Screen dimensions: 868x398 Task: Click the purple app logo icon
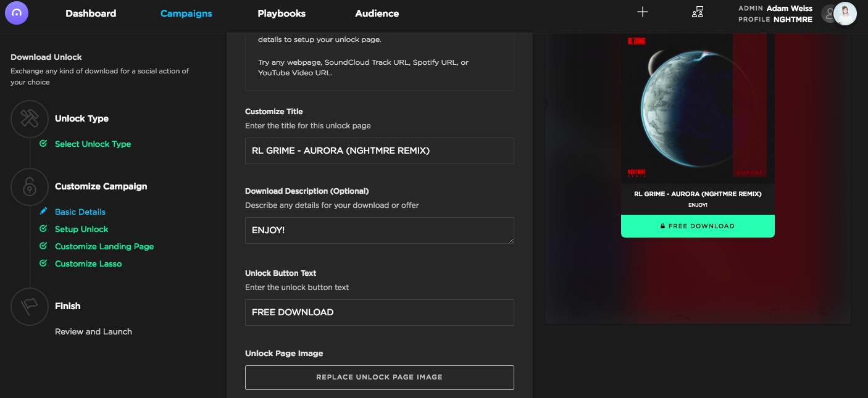(17, 13)
